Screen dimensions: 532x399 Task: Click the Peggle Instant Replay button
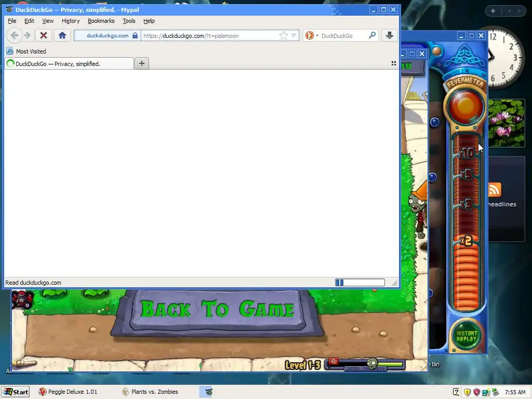466,336
